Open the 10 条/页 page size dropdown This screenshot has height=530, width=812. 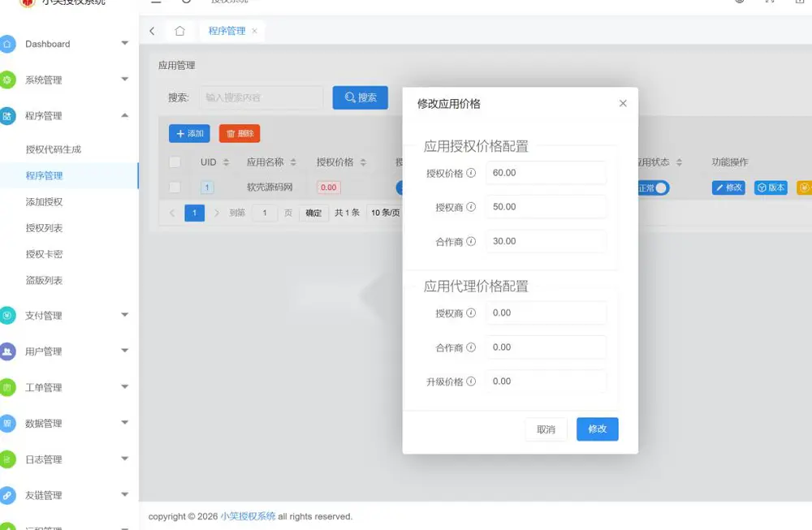pyautogui.click(x=385, y=213)
